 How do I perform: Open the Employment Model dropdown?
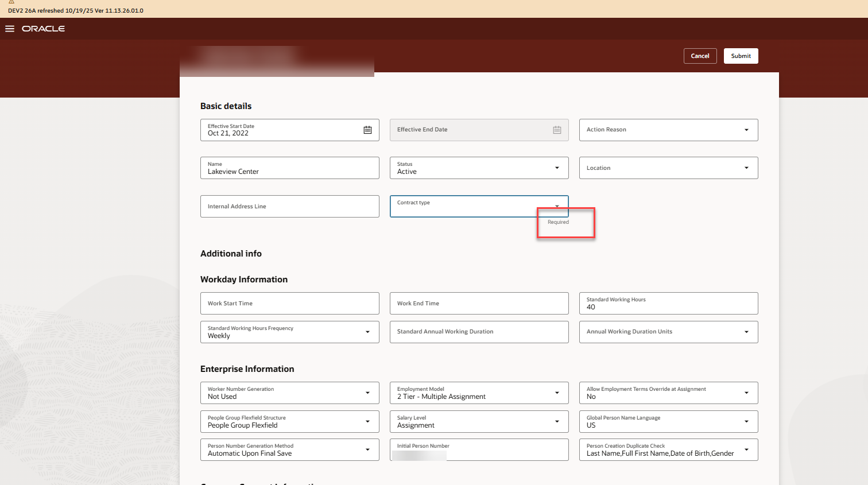tap(557, 393)
